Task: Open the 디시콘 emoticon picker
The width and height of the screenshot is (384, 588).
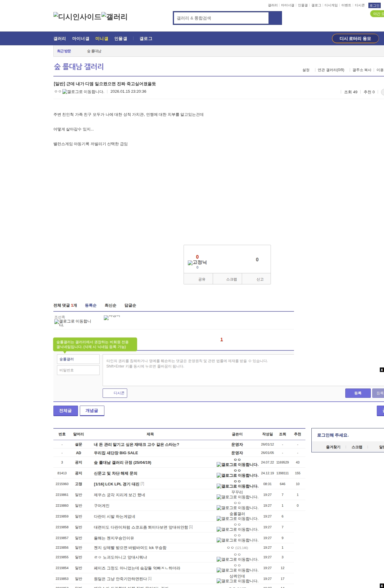Action: pos(115,393)
